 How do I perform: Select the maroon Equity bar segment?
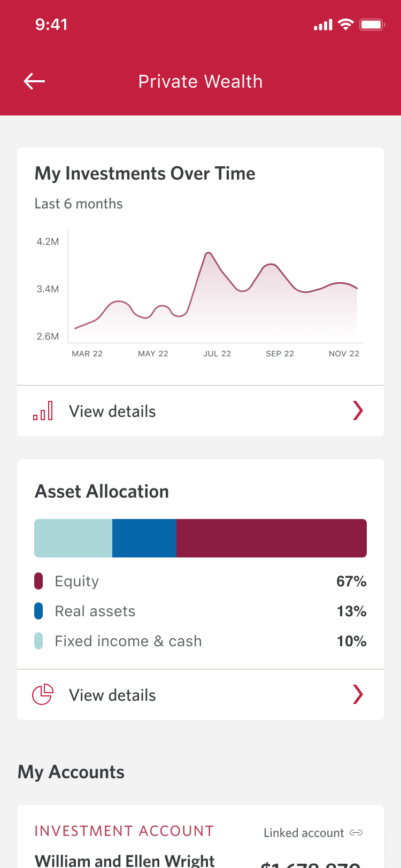[271, 538]
